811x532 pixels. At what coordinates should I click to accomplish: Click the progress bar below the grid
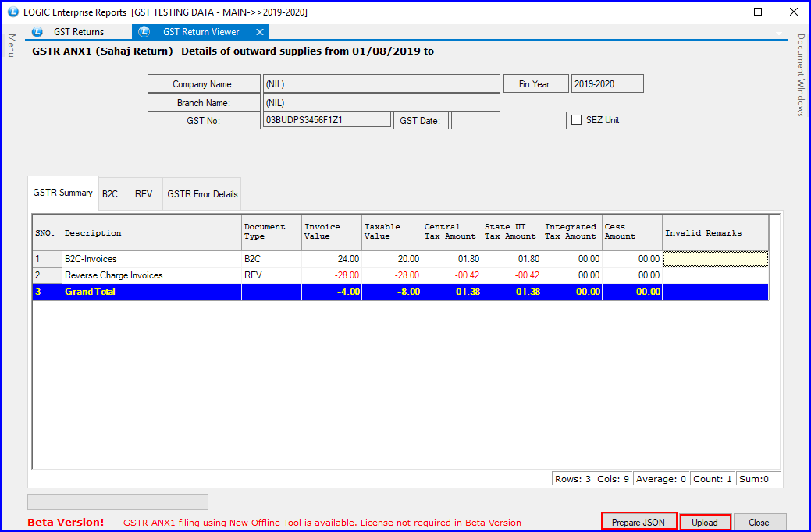[118, 502]
